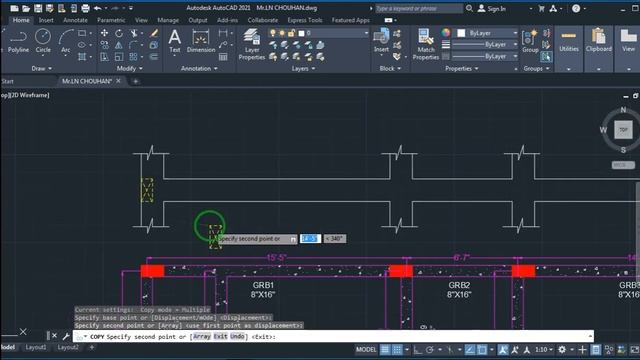
Task: Insert a Table from Annotation panel
Action: click(x=223, y=57)
